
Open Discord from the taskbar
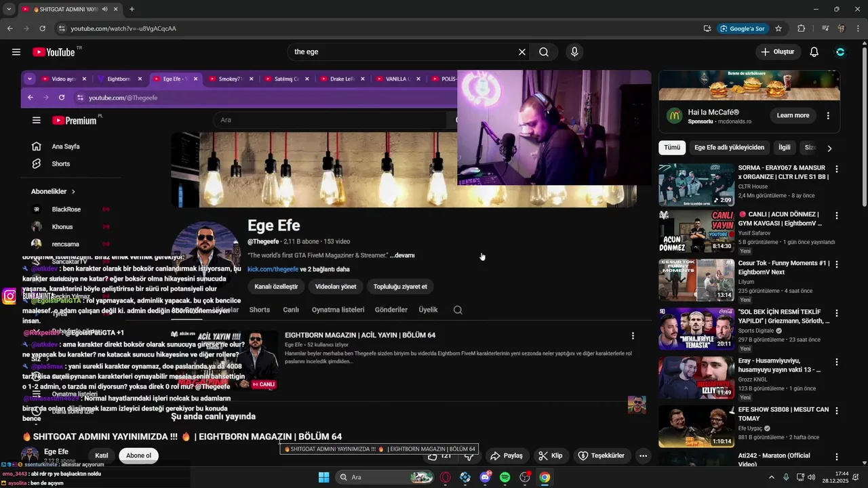[485, 477]
